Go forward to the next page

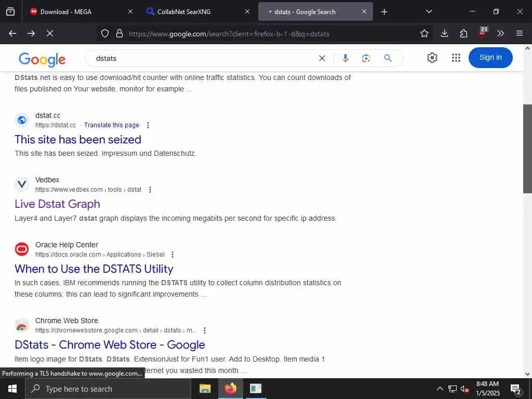[31, 33]
